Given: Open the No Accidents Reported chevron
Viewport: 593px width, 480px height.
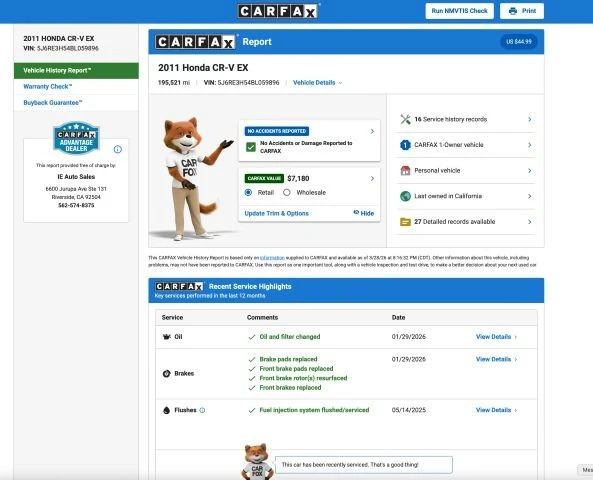Looking at the screenshot, I should point(372,131).
